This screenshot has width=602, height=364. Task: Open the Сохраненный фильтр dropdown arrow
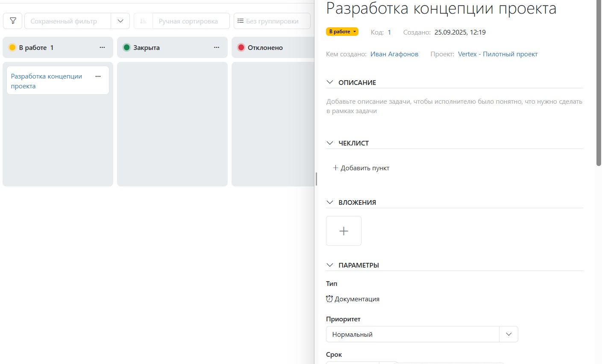120,21
